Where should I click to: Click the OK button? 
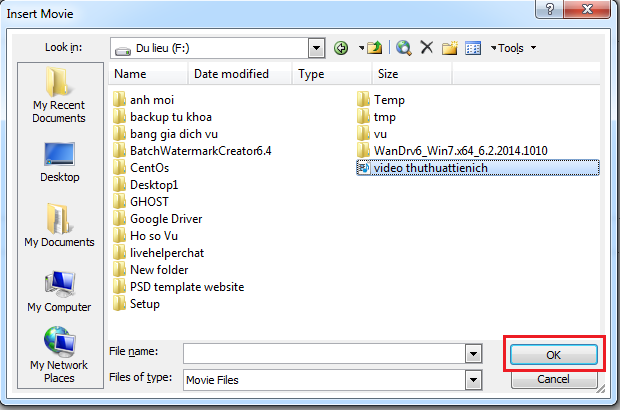(x=553, y=354)
